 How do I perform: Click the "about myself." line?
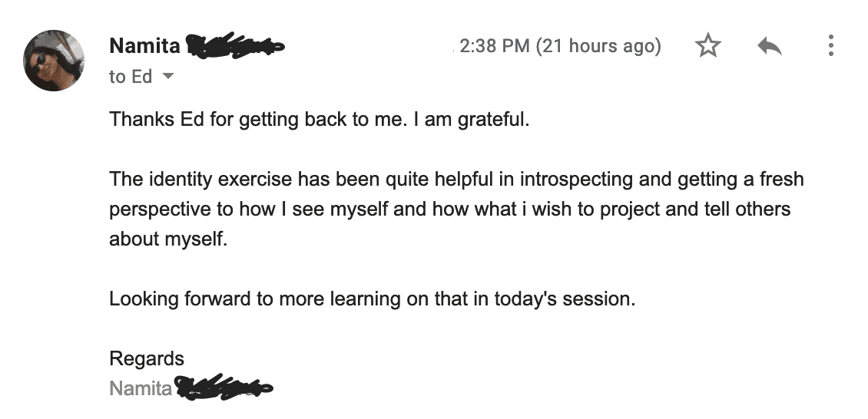click(168, 239)
